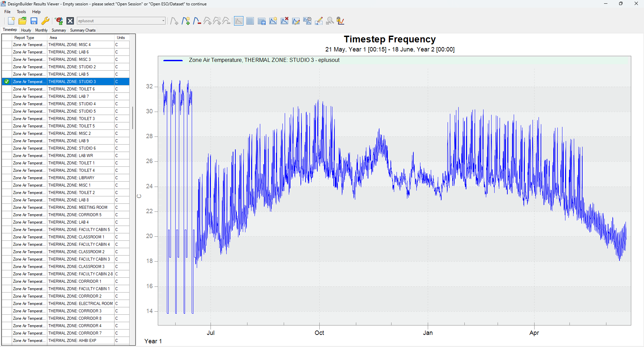The width and height of the screenshot is (644, 347).
Task: Edit chart icon with pencil
Action: click(x=296, y=21)
